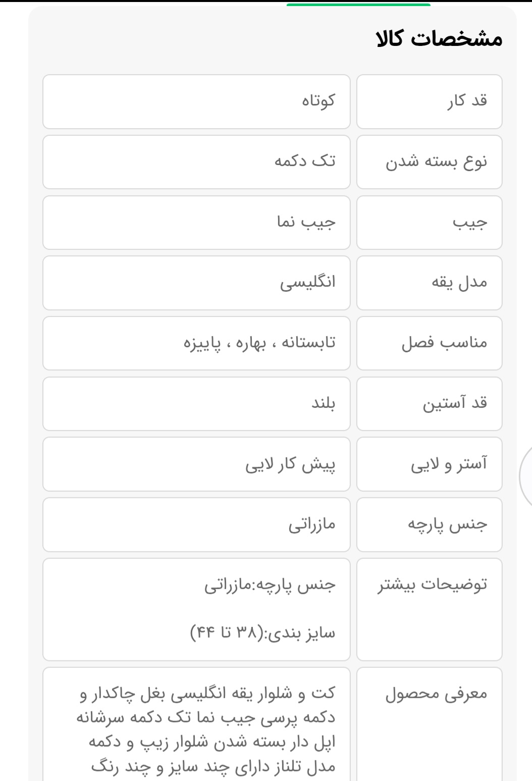Select the 'قد آستین' label cell
The width and height of the screenshot is (532, 781).
[x=429, y=404]
